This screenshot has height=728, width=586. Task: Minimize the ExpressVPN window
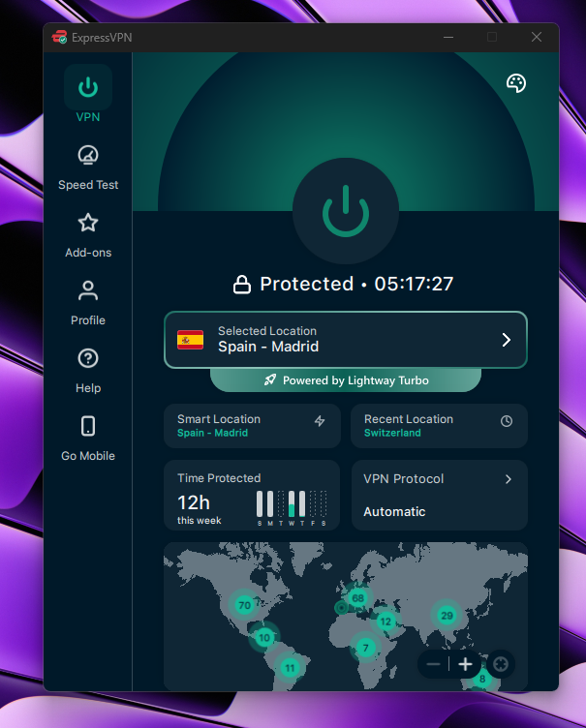coord(448,37)
